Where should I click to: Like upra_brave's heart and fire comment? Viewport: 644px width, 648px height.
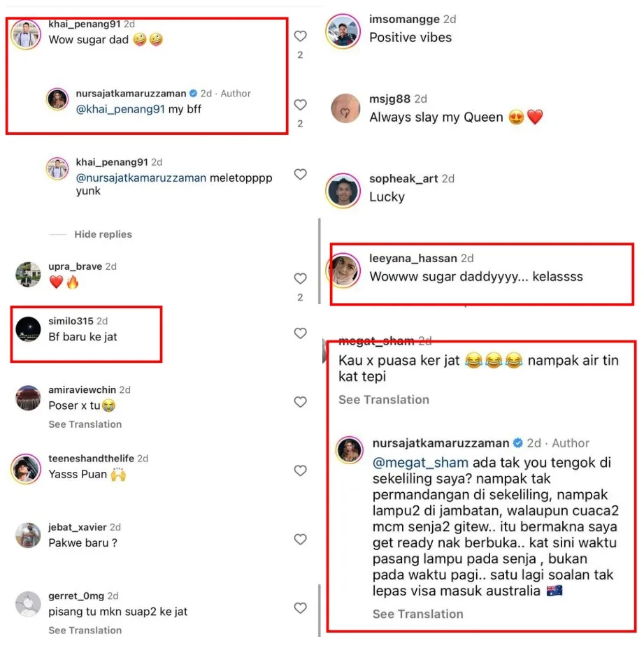pyautogui.click(x=300, y=278)
